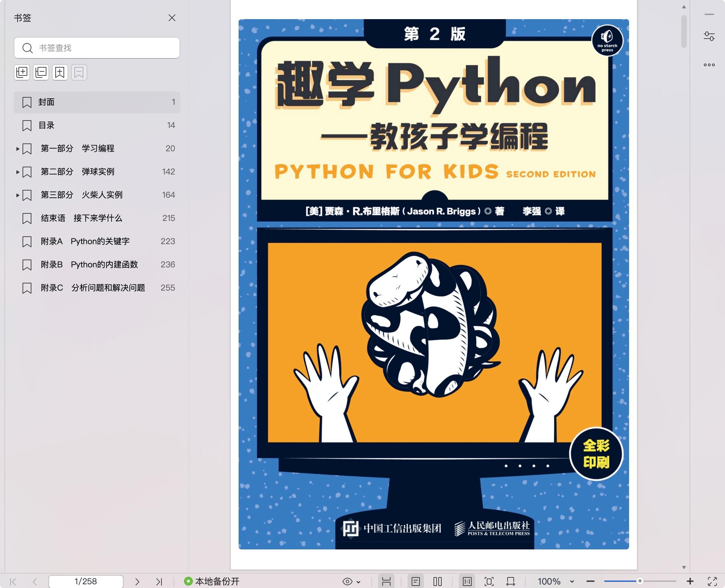Image resolution: width=725 pixels, height=588 pixels.
Task: Go to previous page arrow
Action: point(35,582)
